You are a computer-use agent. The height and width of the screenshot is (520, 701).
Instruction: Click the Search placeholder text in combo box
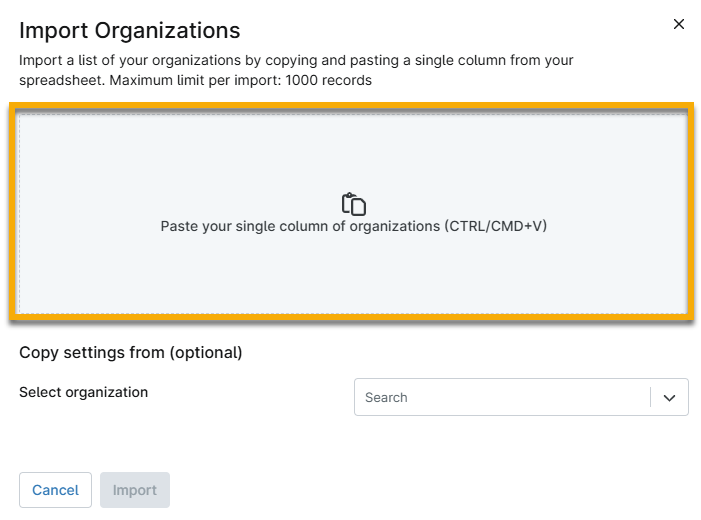click(x=386, y=398)
